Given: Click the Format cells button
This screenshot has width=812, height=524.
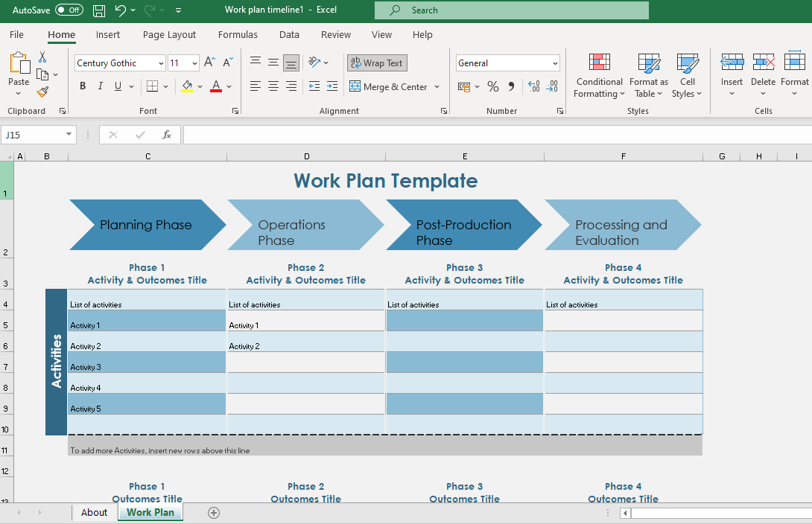Looking at the screenshot, I should coord(794,75).
